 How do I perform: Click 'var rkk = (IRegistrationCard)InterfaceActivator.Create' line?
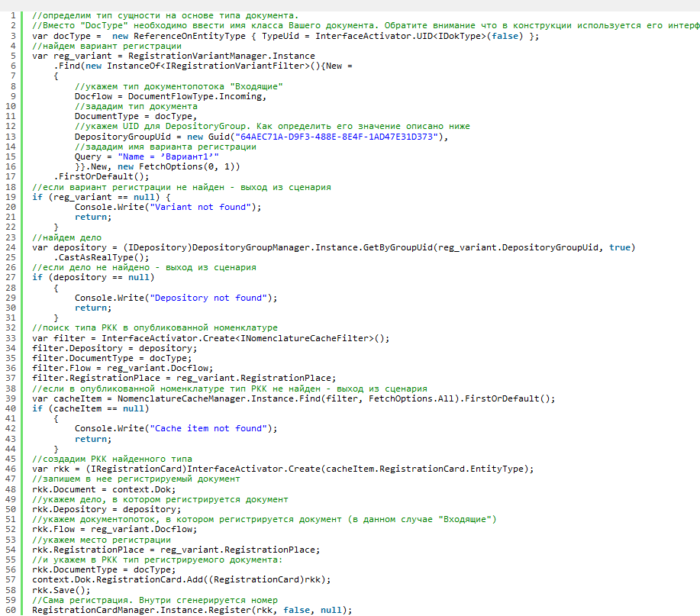[282, 469]
